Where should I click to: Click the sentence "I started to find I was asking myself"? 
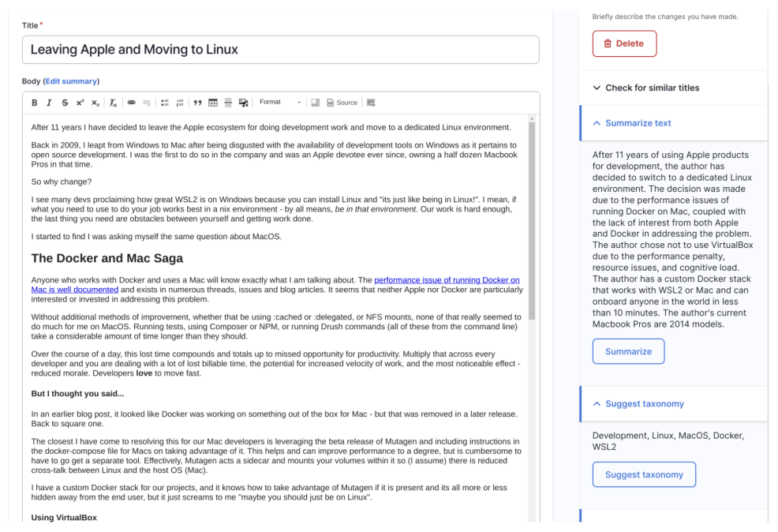[x=156, y=237]
